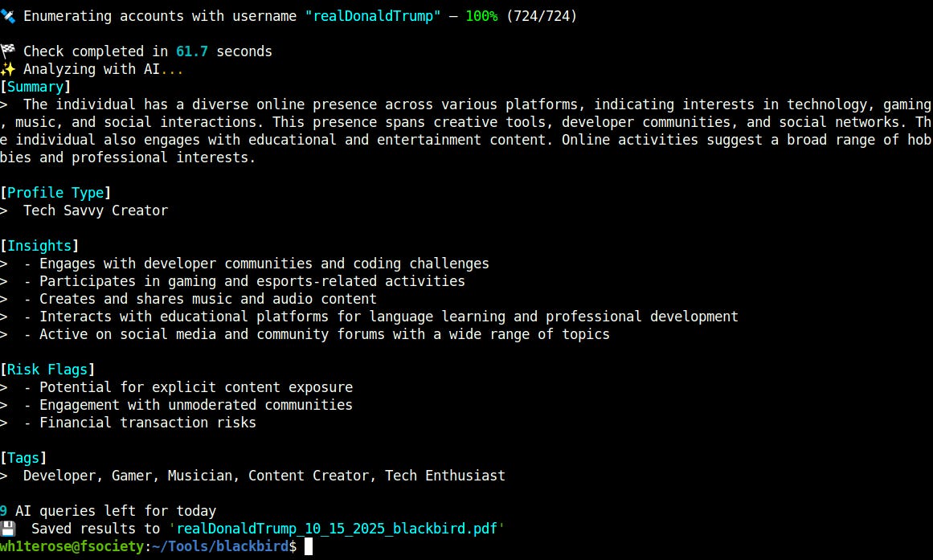The height and width of the screenshot is (560, 933).
Task: Click the ~/Tools/blackbird path in the prompt
Action: coord(220,546)
